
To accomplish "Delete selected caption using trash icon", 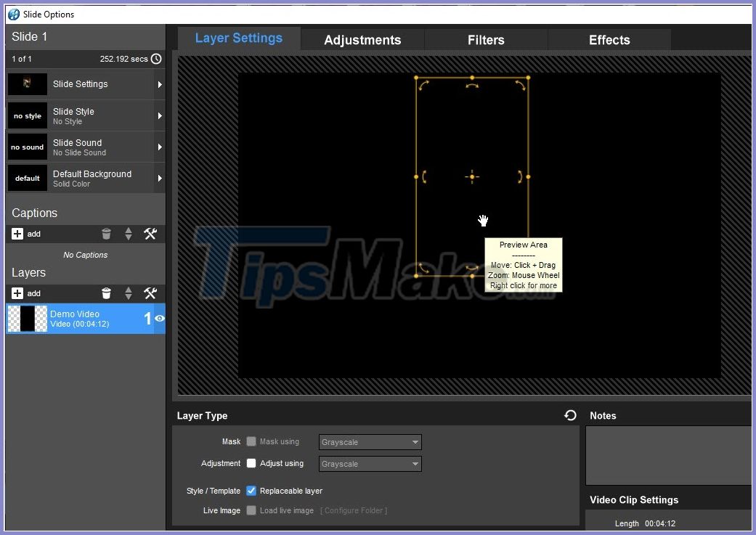I will tap(106, 234).
